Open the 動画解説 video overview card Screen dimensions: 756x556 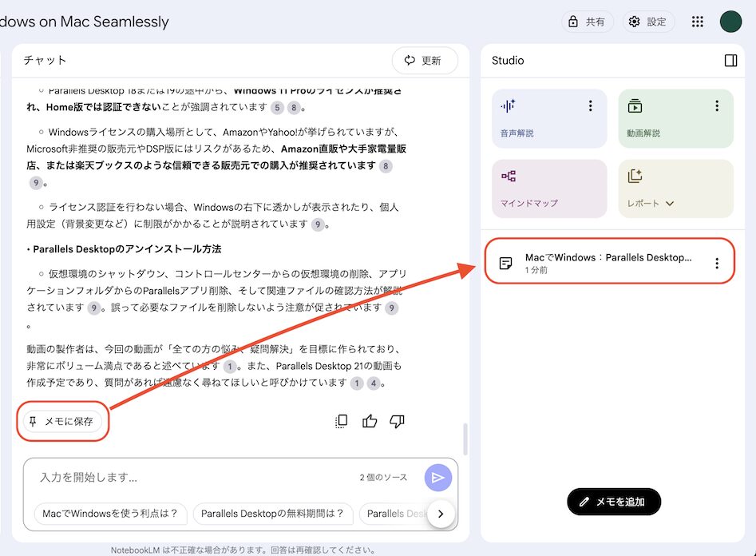pos(675,118)
